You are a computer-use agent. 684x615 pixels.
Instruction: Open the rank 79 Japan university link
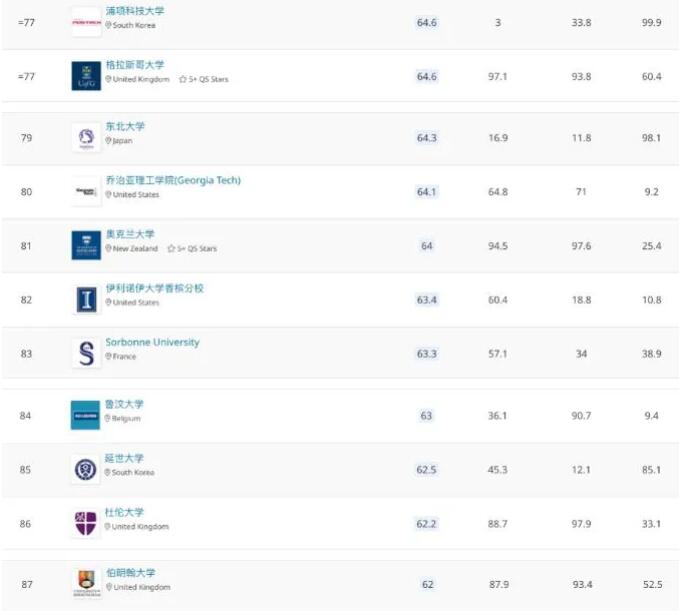125,126
